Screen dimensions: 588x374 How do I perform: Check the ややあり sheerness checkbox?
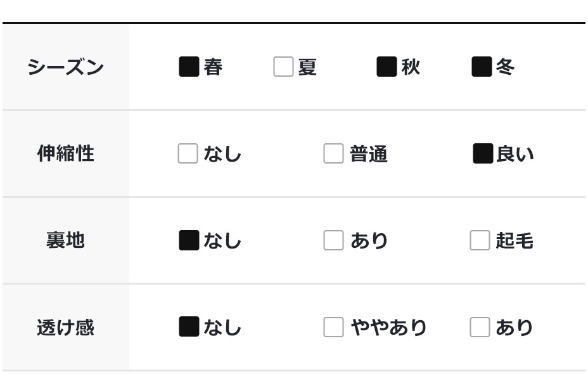pyautogui.click(x=333, y=327)
